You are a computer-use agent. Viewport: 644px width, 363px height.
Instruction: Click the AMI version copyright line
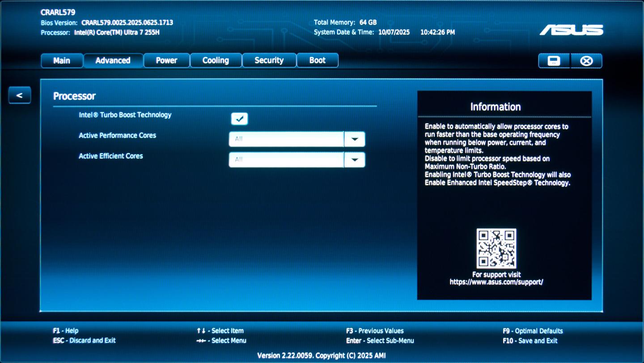(322, 356)
